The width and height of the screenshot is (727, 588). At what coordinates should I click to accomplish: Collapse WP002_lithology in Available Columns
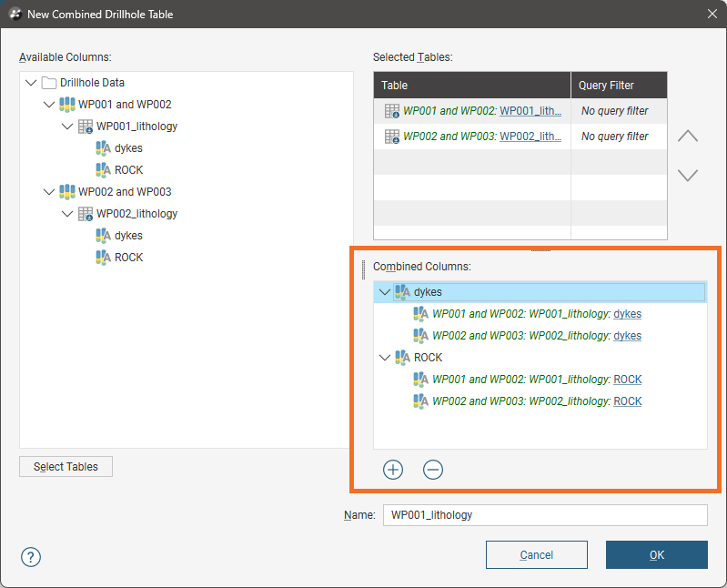pyautogui.click(x=67, y=214)
